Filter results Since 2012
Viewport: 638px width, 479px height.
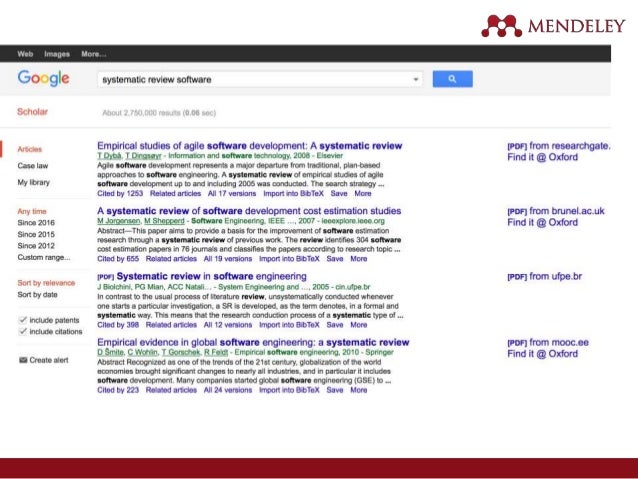coord(36,245)
